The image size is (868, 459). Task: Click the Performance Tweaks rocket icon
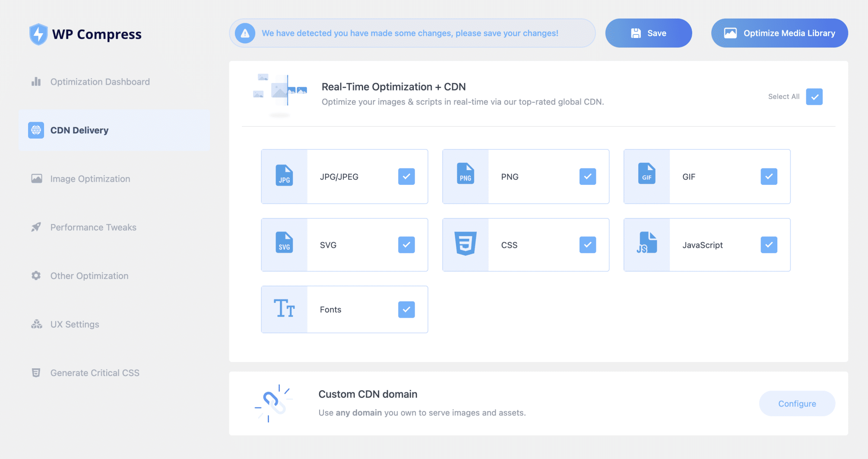pyautogui.click(x=36, y=227)
